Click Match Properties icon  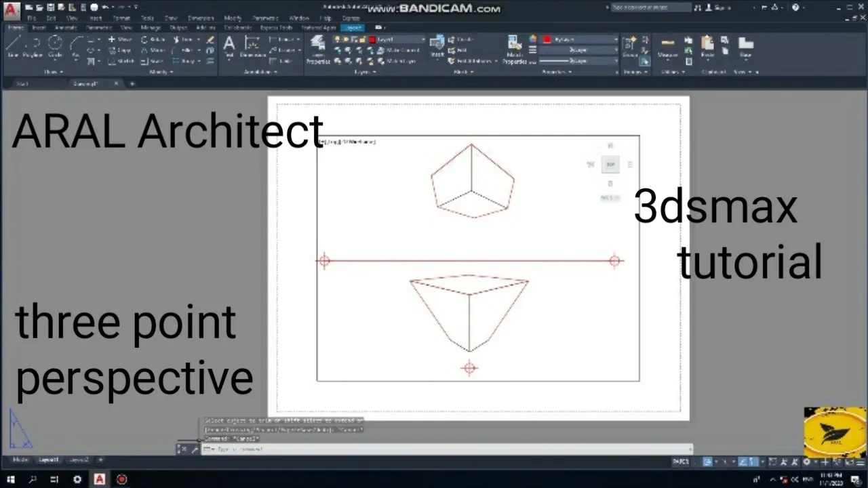(x=515, y=49)
